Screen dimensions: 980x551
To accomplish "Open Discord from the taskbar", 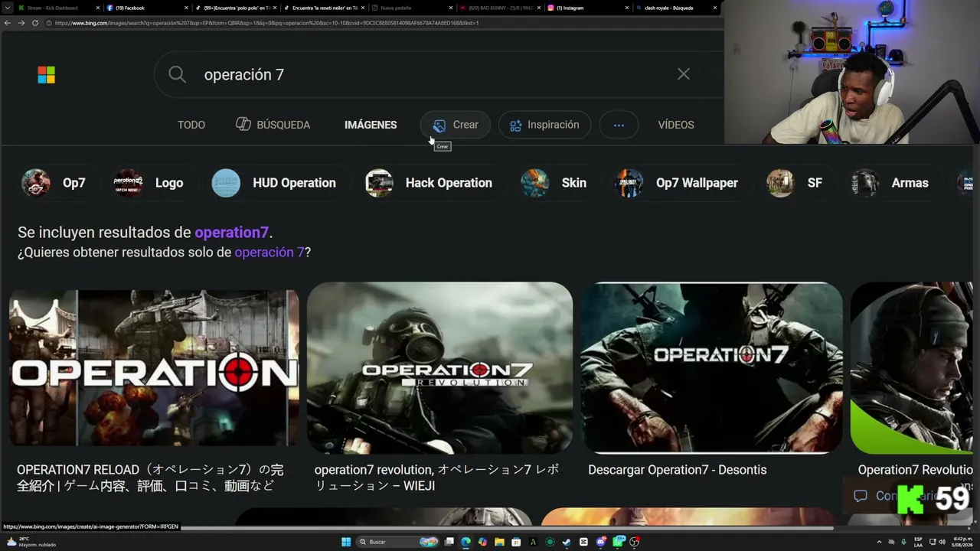I will pos(601,542).
